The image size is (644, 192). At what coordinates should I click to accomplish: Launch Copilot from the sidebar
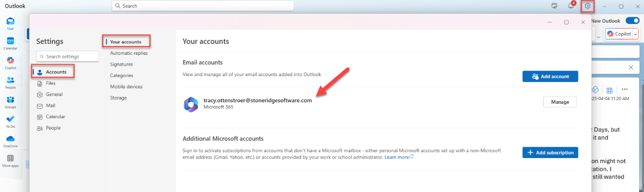pos(10,62)
